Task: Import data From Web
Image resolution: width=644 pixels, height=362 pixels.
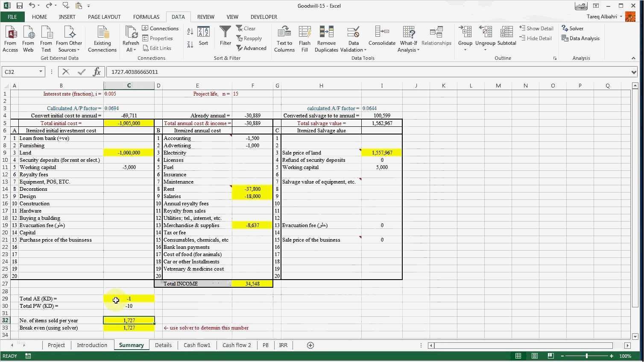Action: [x=28, y=38]
